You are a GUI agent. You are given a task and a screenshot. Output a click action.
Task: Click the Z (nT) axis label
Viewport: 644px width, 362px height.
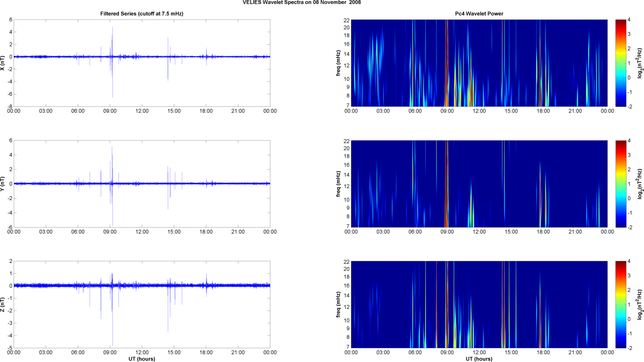point(3,305)
